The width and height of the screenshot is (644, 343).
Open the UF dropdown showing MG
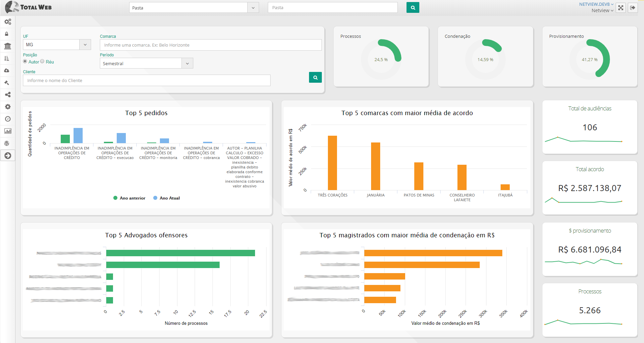[x=57, y=45]
